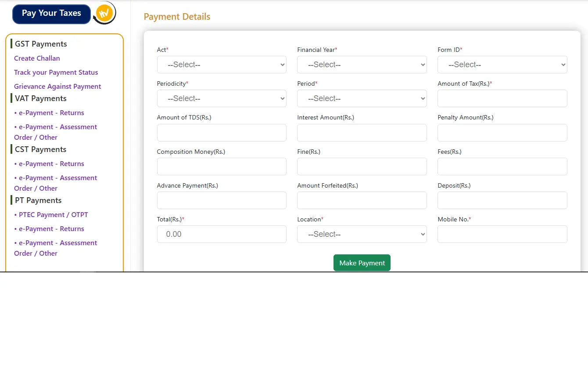Screen dimensions: 588x373
Task: Expand the Form ID selector
Action: pos(502,65)
